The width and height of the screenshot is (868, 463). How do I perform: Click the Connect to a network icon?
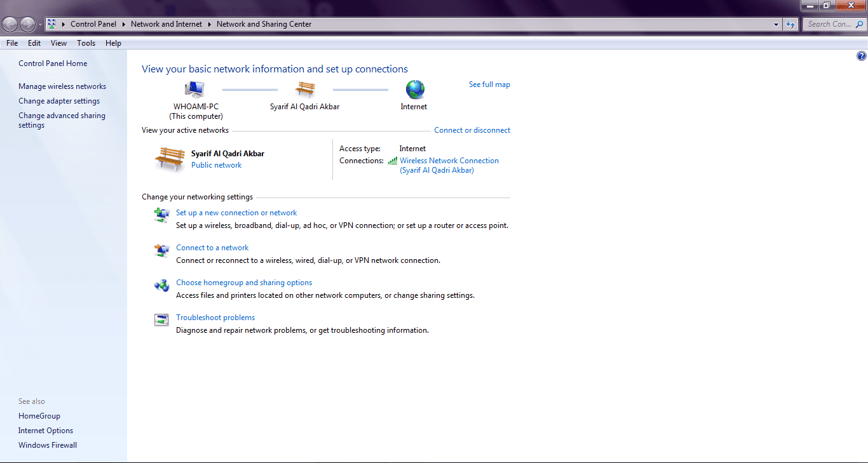click(162, 250)
